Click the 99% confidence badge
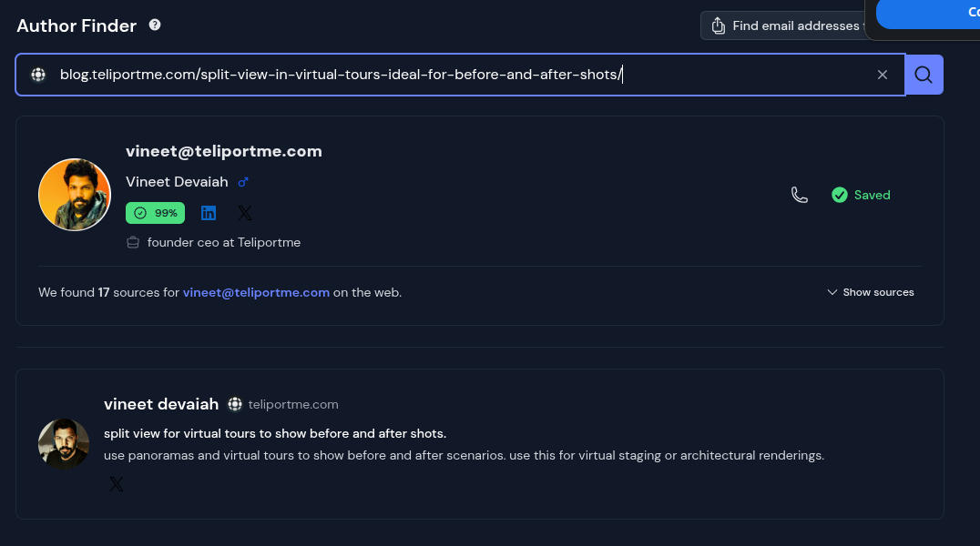The height and width of the screenshot is (546, 980). (155, 213)
